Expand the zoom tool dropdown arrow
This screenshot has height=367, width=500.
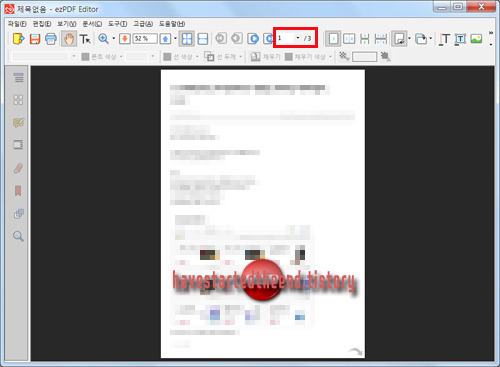pos(114,39)
